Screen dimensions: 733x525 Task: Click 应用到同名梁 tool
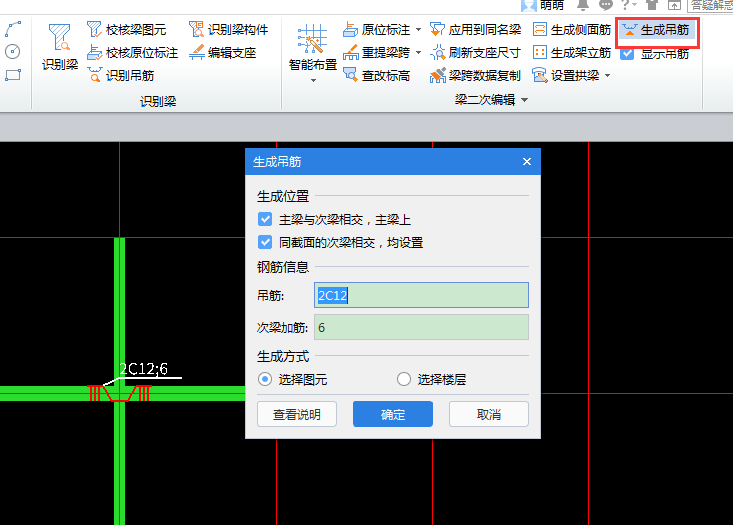(x=475, y=29)
